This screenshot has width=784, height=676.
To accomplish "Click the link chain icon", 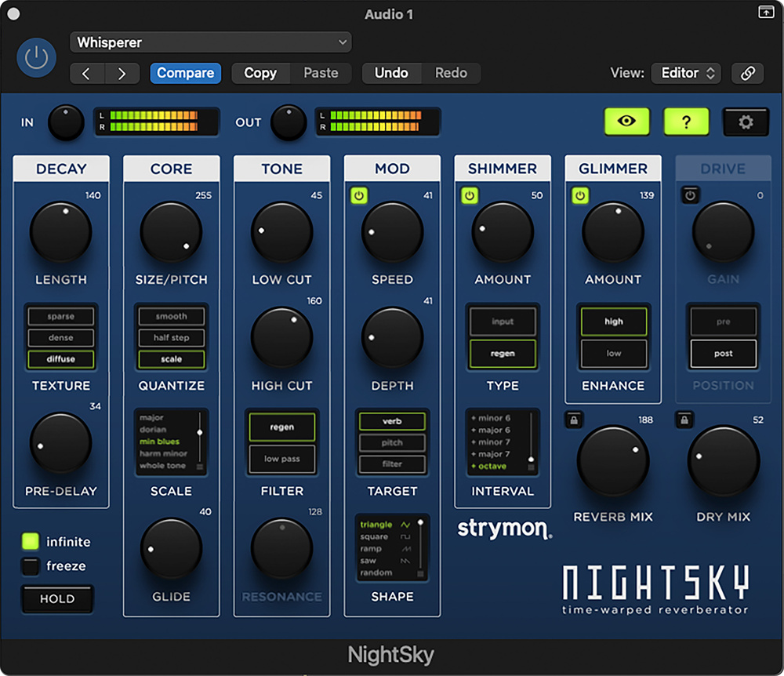I will pyautogui.click(x=748, y=73).
